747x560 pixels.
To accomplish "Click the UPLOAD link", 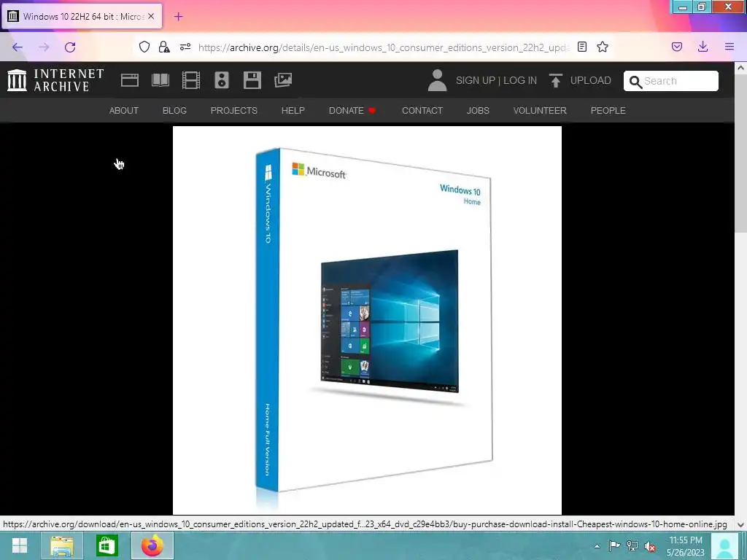I will pos(591,80).
